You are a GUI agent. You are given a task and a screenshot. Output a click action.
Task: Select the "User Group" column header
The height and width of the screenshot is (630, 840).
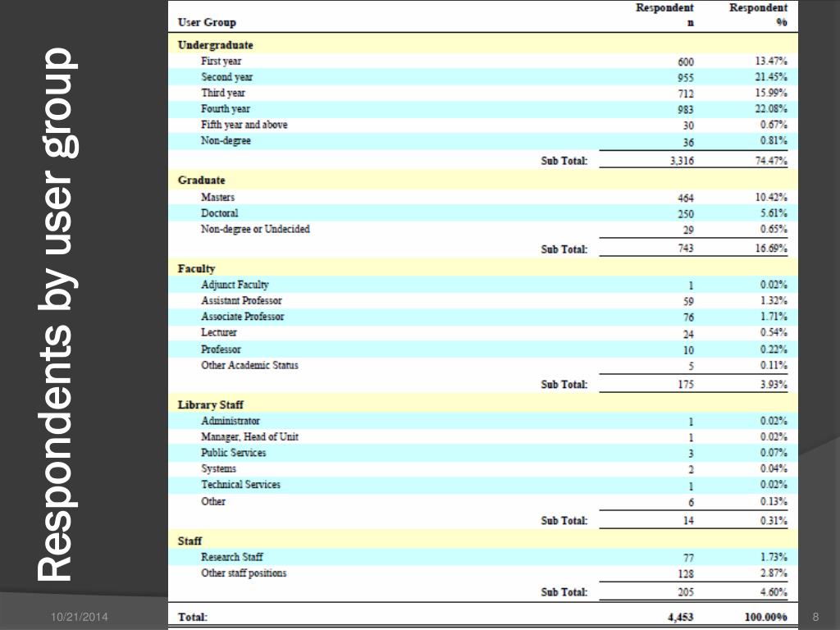tap(207, 22)
